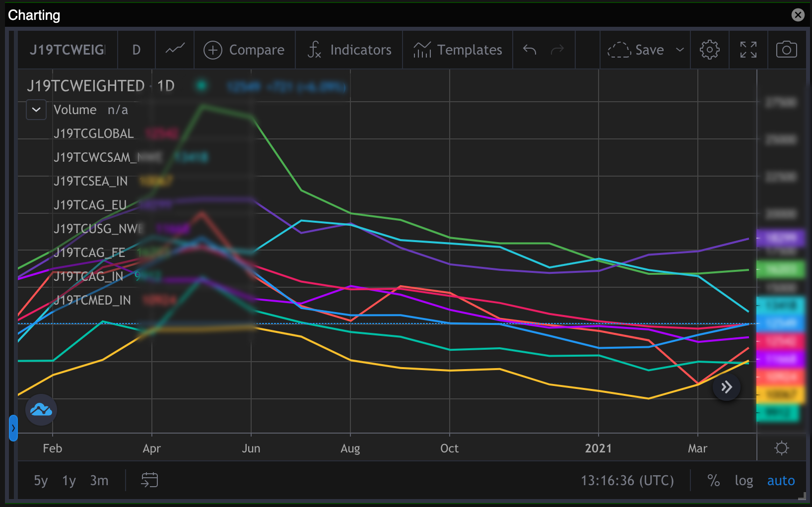Screen dimensions: 812x507
Task: Open the Indicators menu
Action: click(x=348, y=50)
